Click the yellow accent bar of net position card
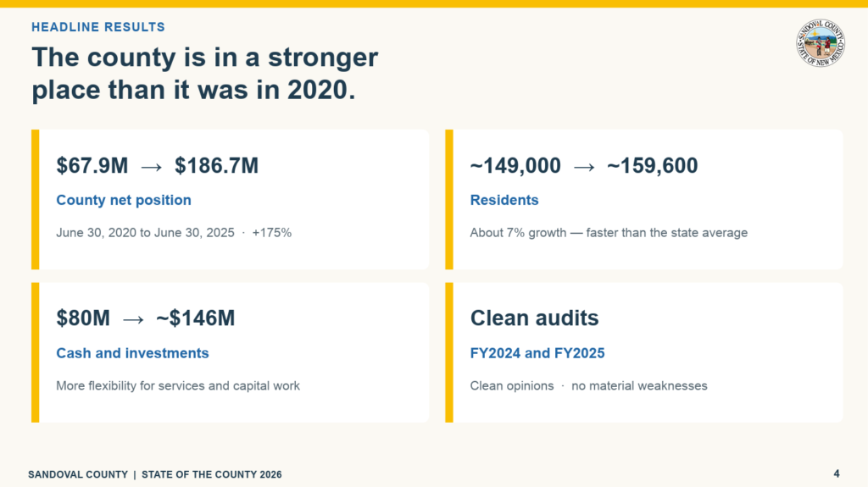 pyautogui.click(x=36, y=199)
